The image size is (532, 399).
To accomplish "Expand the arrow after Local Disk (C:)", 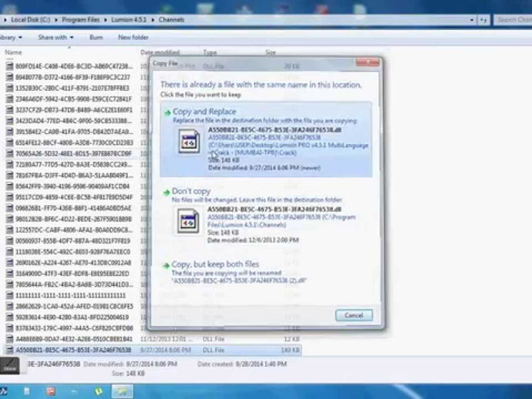I will [x=56, y=20].
